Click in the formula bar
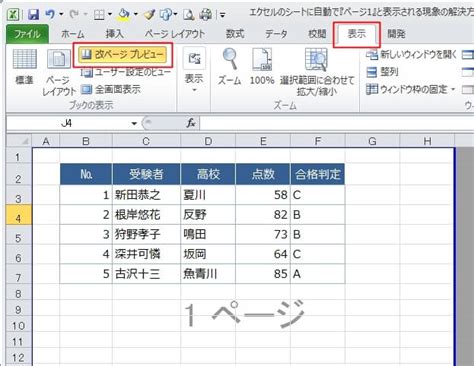This screenshot has height=366, width=474. pos(337,123)
